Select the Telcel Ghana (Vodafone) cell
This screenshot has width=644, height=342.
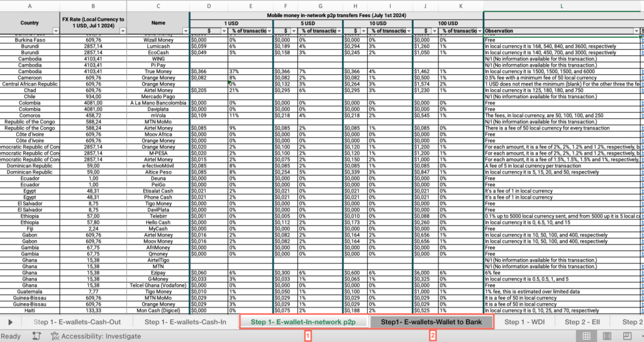pyautogui.click(x=158, y=285)
